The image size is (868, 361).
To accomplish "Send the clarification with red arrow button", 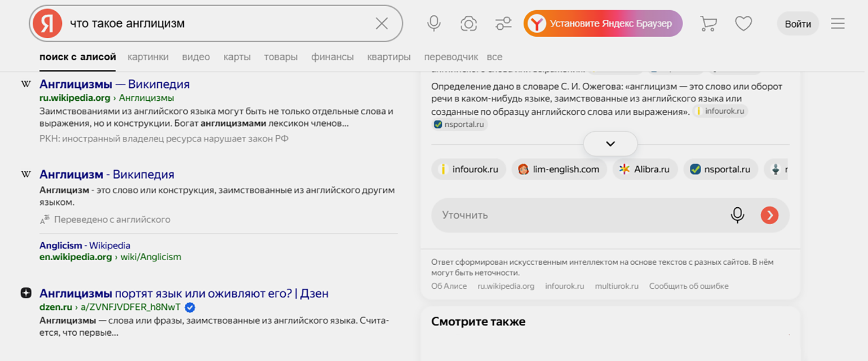I will 769,215.
